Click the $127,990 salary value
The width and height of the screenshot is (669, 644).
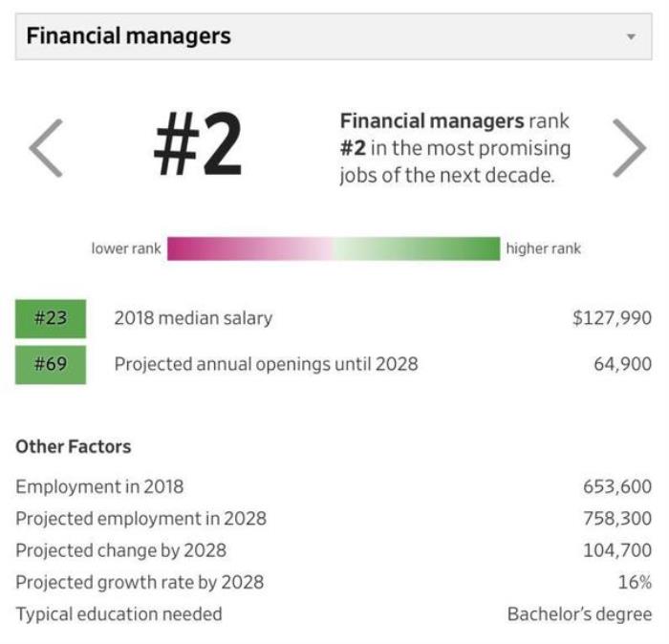(x=612, y=318)
